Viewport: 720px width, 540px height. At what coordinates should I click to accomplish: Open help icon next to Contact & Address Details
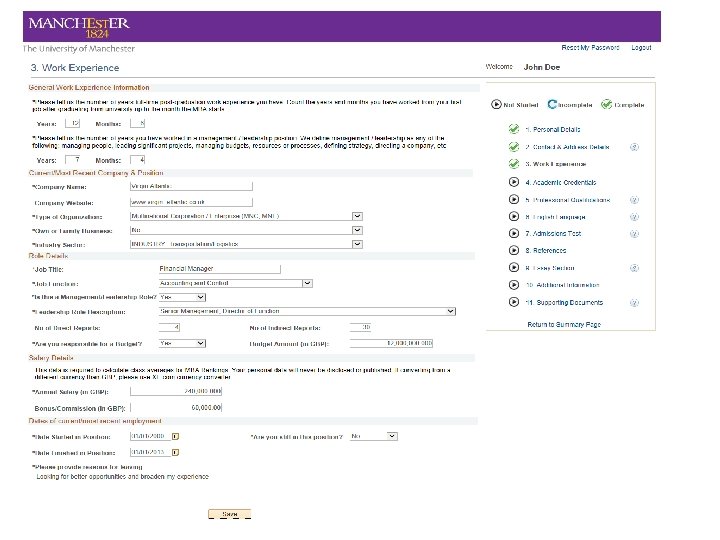tap(634, 147)
